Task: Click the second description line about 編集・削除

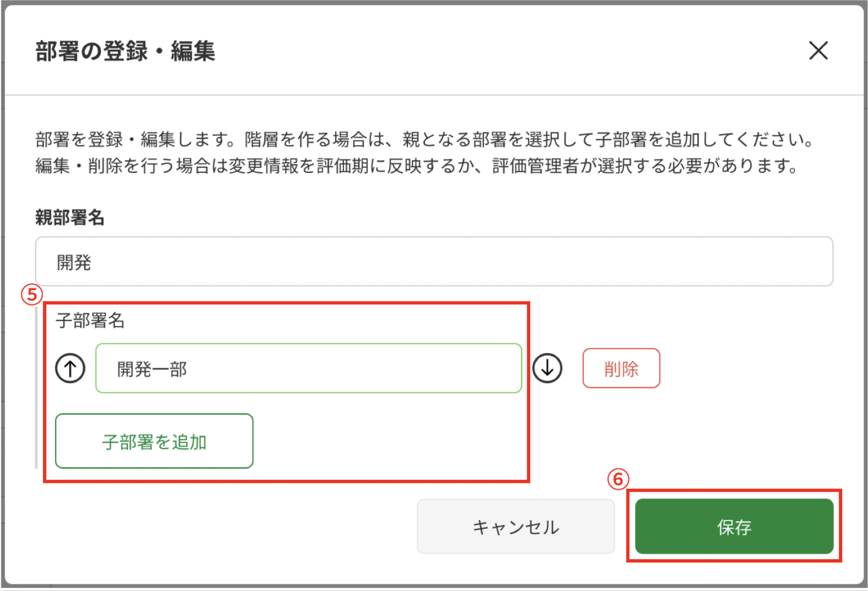Action: pyautogui.click(x=417, y=166)
